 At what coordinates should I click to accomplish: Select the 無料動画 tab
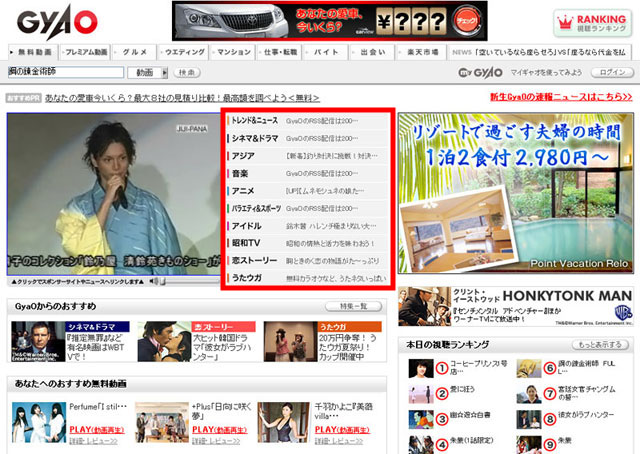point(33,52)
